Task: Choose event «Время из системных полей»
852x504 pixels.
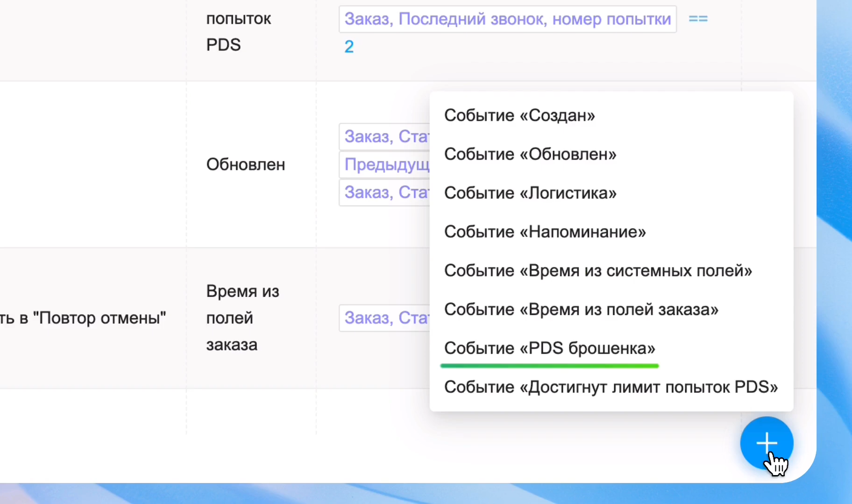Action: coord(598,270)
